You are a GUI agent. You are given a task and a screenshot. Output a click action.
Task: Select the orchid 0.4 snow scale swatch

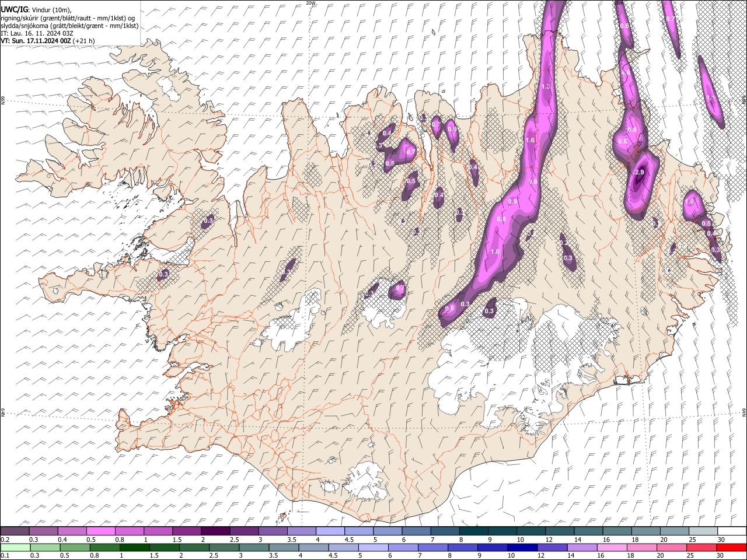pyautogui.click(x=72, y=531)
